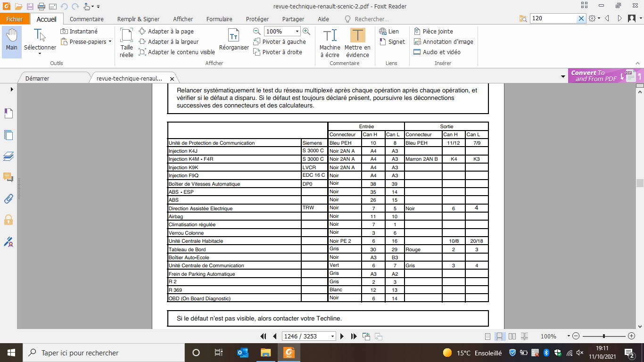Open the security lock panel in sidebar

coord(8,220)
